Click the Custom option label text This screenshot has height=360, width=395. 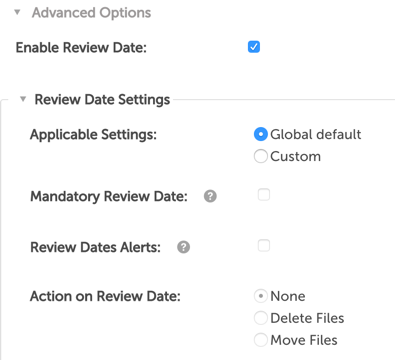[295, 156]
